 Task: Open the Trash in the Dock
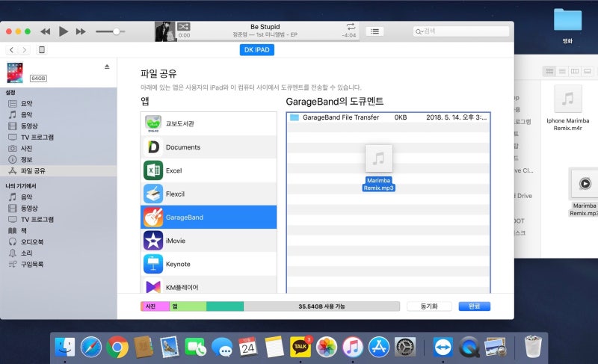point(533,347)
